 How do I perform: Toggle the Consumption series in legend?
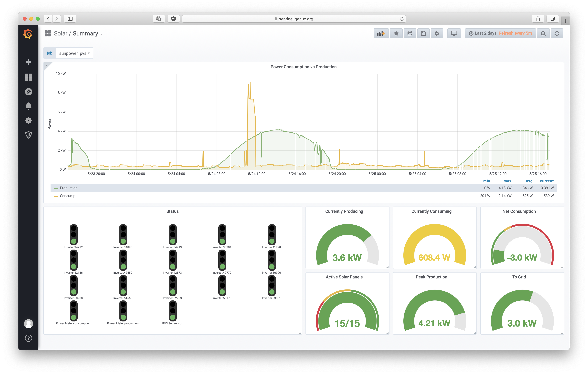point(71,196)
